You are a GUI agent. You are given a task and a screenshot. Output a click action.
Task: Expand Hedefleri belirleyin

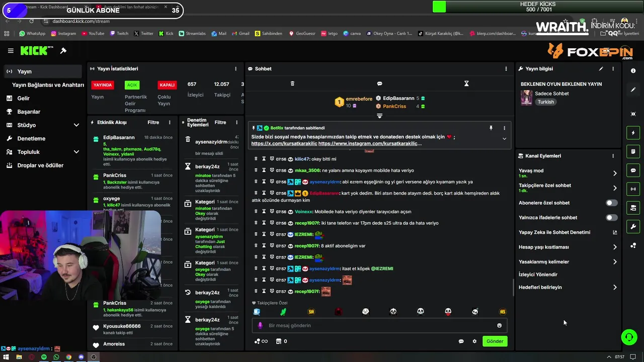(615, 288)
